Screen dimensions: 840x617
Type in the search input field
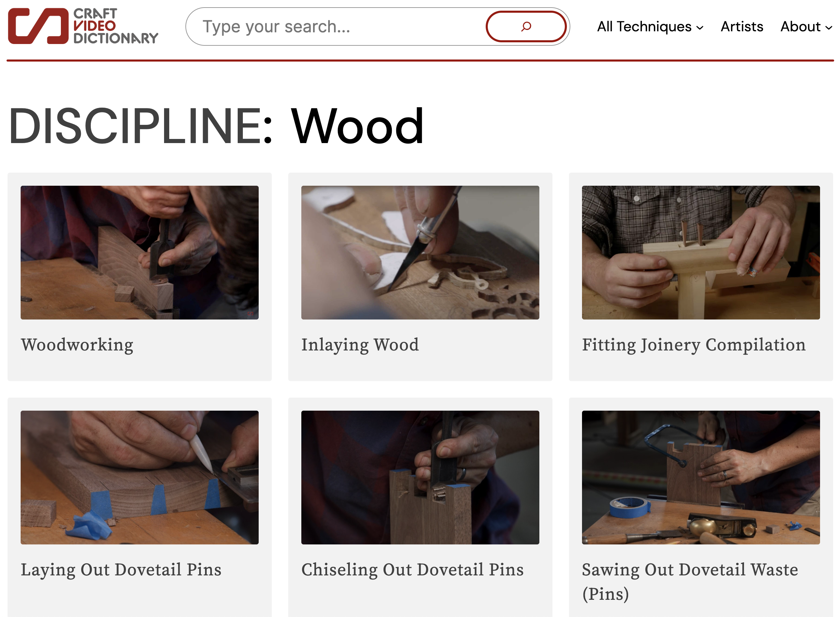(336, 26)
